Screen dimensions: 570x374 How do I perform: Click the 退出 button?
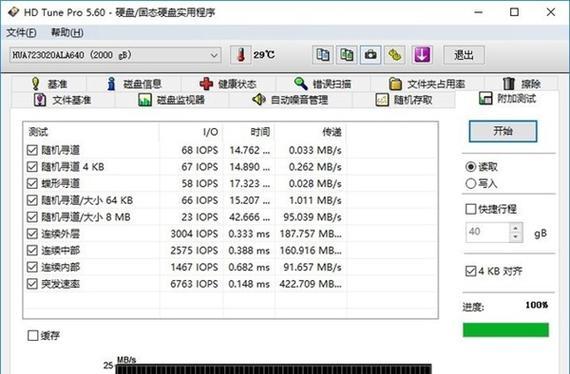pyautogui.click(x=464, y=55)
